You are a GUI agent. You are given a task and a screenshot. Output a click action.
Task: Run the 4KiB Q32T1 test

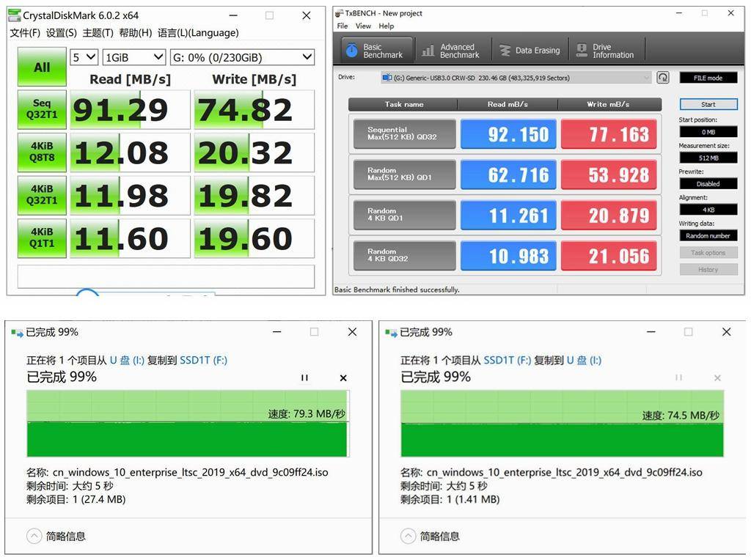tap(42, 195)
